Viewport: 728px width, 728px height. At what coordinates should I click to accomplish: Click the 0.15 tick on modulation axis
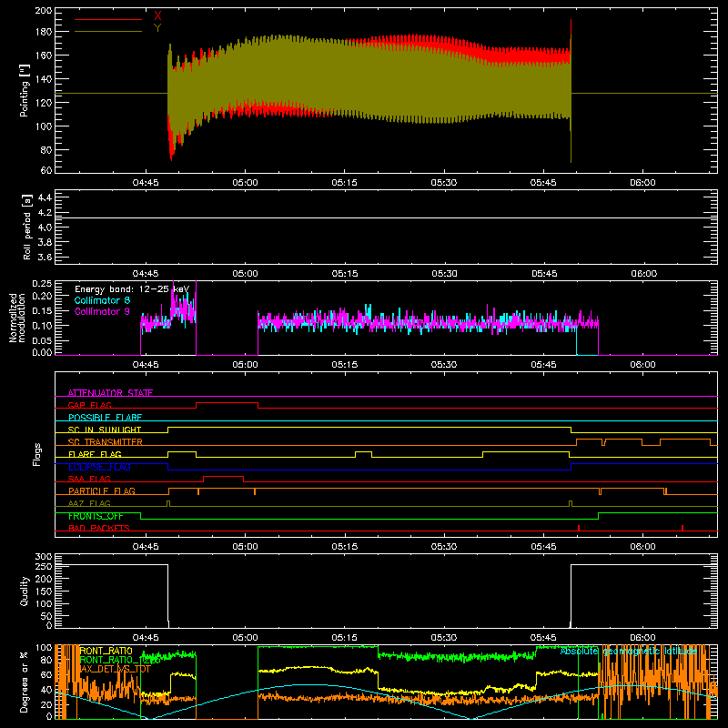(x=42, y=310)
